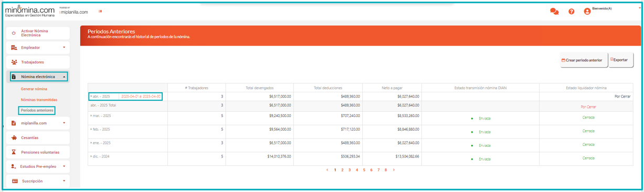Open Generar nómina submenu item
This screenshot has height=192, width=644.
tap(34, 89)
